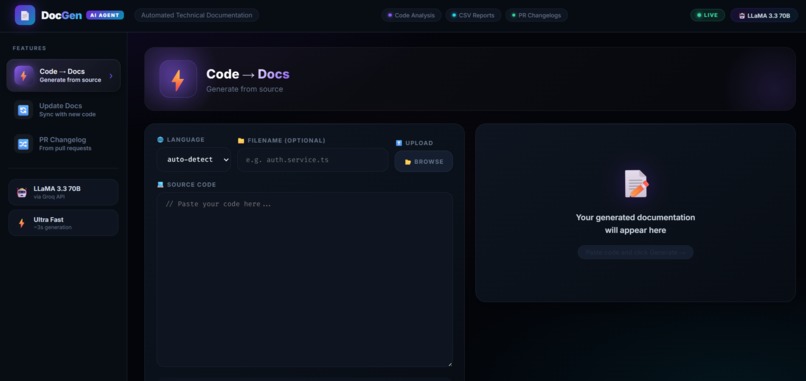Click the chevron on Code → Docs item
This screenshot has width=806, height=381.
tap(111, 76)
